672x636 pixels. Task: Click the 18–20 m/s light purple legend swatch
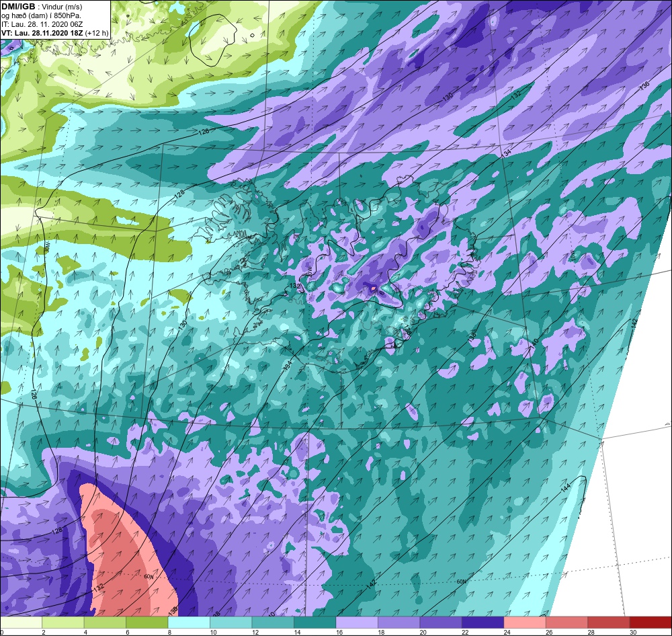click(399, 623)
